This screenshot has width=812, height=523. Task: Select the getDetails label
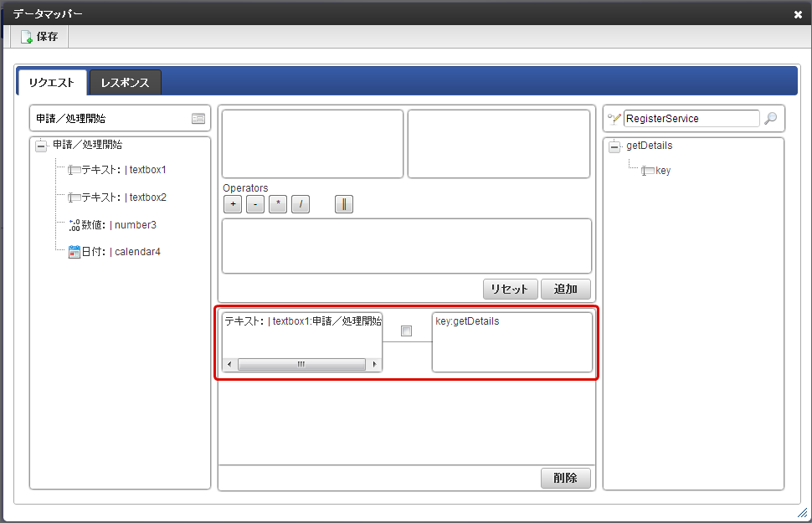click(x=650, y=146)
